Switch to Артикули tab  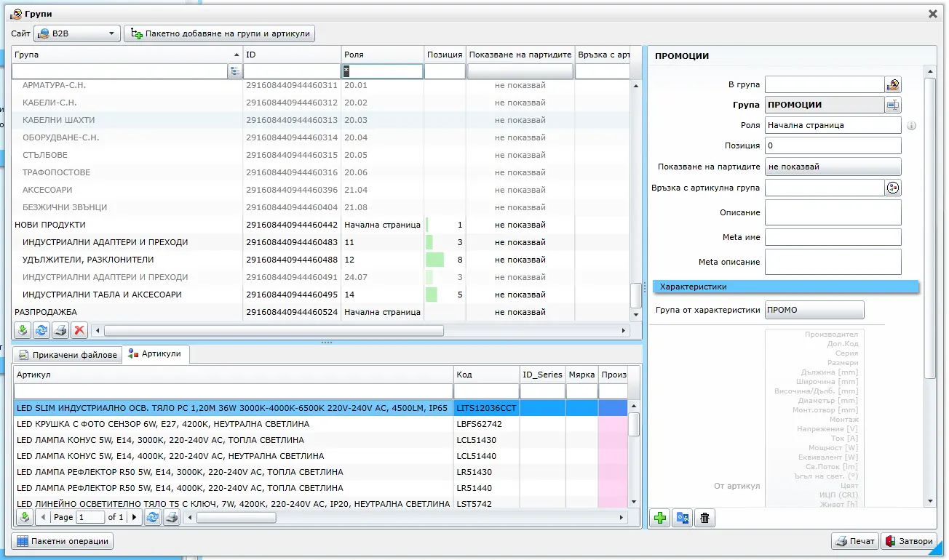click(156, 353)
